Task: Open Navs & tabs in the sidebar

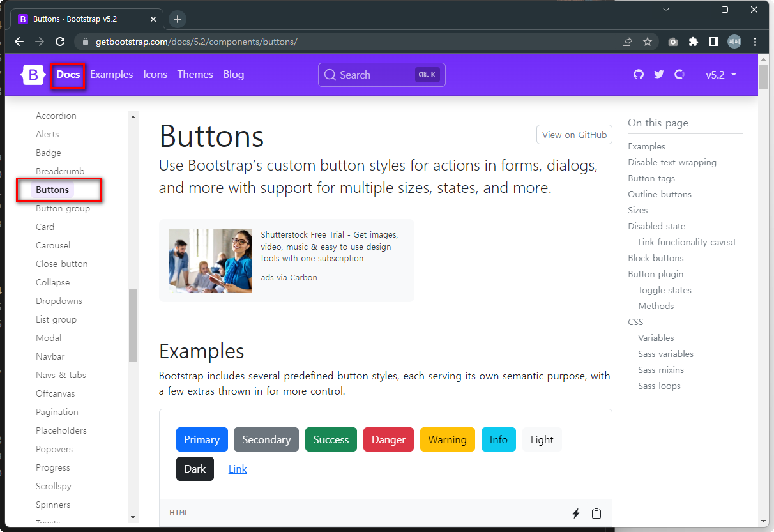Action: pos(61,375)
